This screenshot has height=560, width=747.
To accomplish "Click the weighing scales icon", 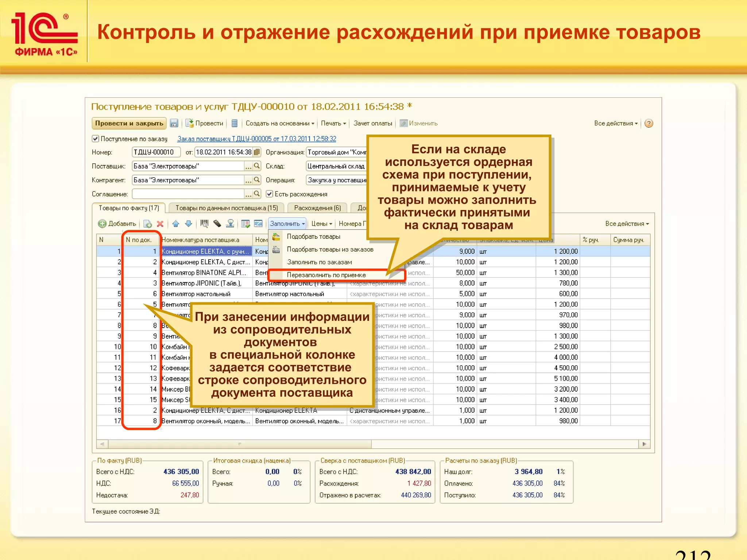I will pos(230,223).
